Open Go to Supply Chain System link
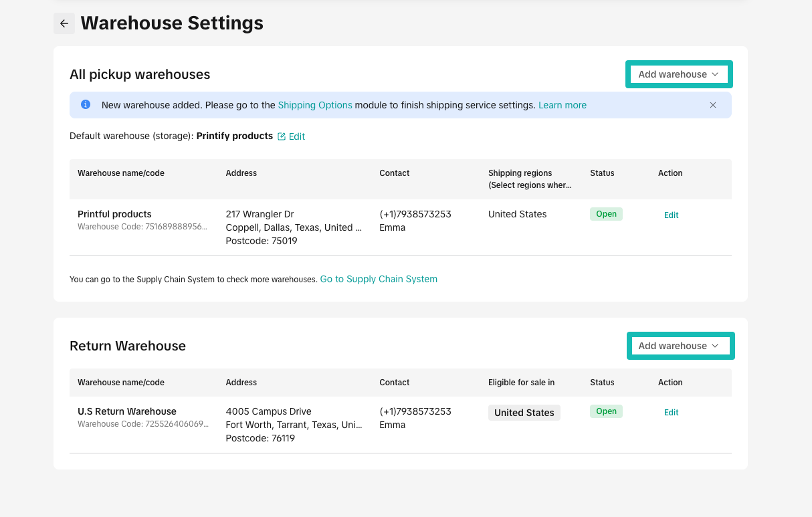Image resolution: width=812 pixels, height=517 pixels. 379,279
